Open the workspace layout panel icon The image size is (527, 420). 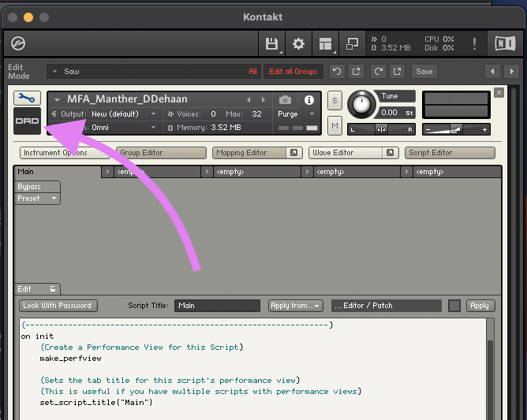tap(325, 43)
